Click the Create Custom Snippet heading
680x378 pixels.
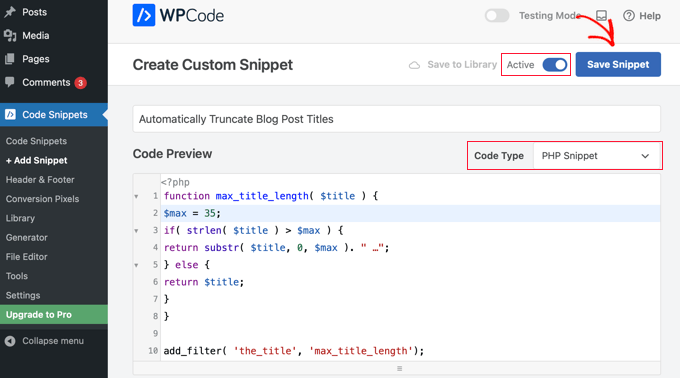coord(213,65)
